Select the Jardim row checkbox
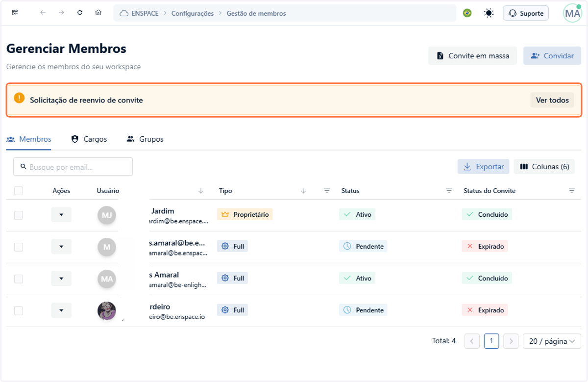 [19, 215]
